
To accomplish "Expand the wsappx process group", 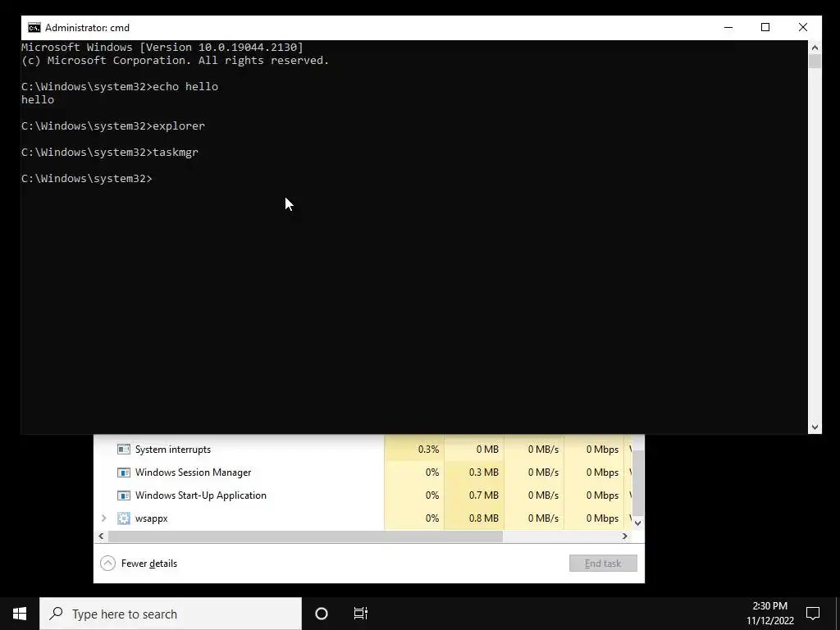I will tap(104, 518).
